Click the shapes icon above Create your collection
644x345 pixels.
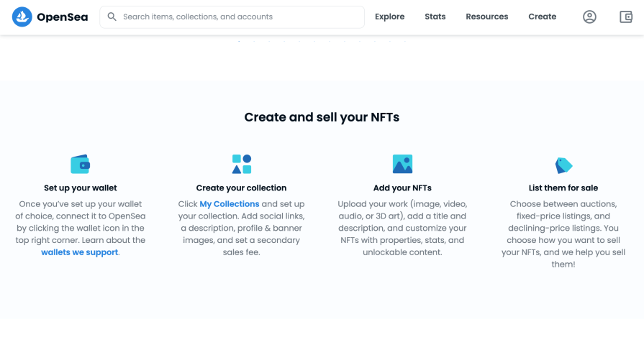click(242, 164)
